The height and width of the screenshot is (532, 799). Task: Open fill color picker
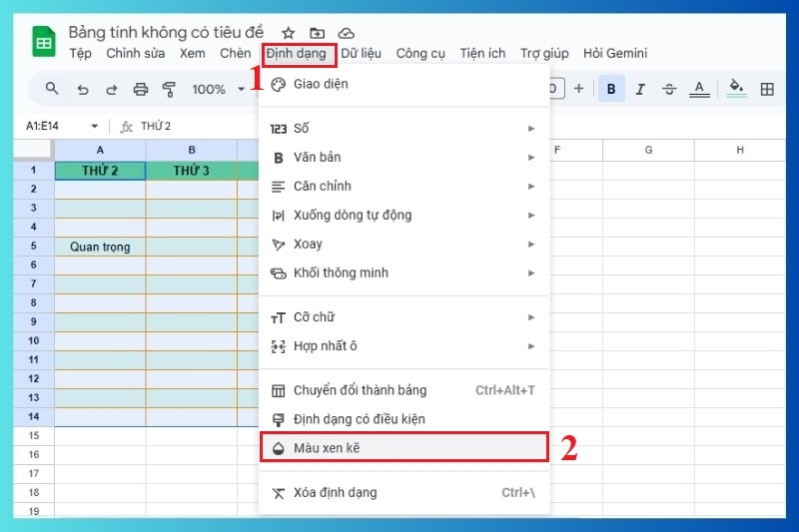[x=736, y=88]
